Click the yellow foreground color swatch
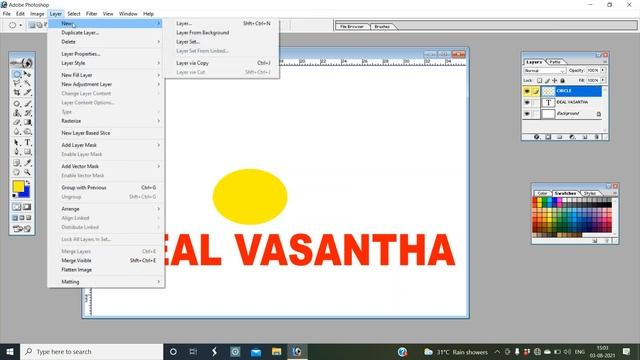Screen dimensions: 640x360 pyautogui.click(x=18, y=186)
